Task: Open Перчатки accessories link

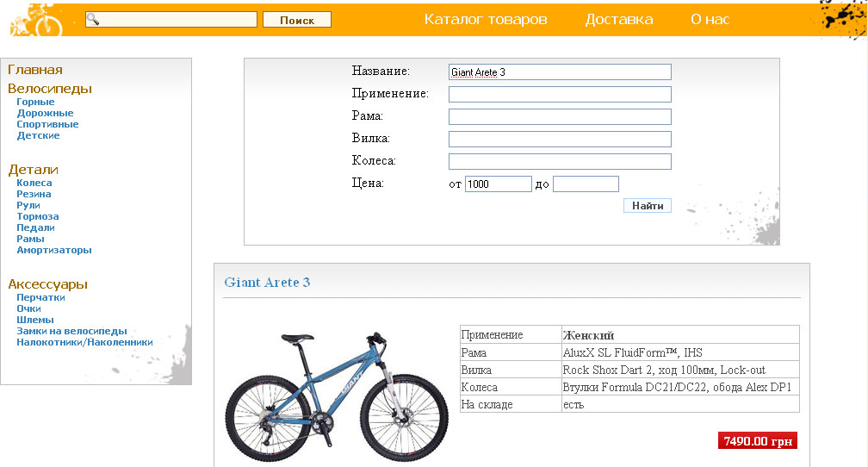Action: pyautogui.click(x=41, y=297)
